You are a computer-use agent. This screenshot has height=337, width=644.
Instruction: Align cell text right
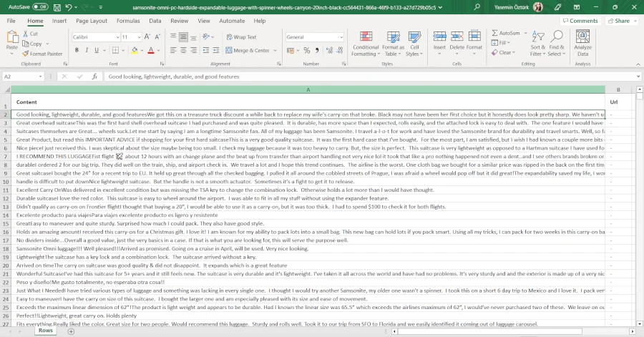pyautogui.click(x=193, y=50)
